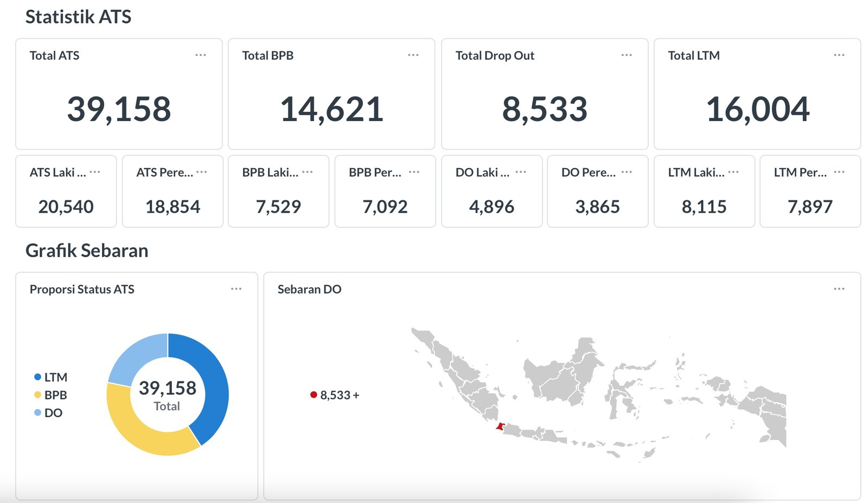Image resolution: width=868 pixels, height=503 pixels.
Task: Select the 3,865 DO Pere... value
Action: pos(597,207)
